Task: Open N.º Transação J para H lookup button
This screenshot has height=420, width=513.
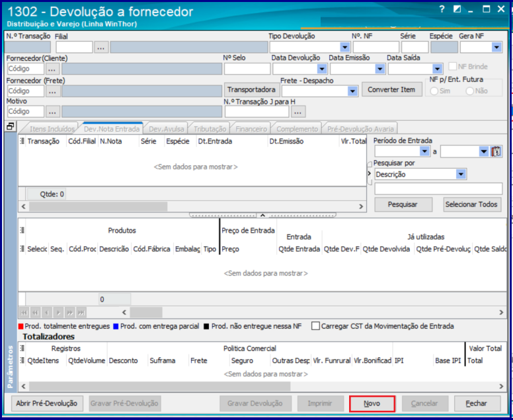Action: [x=297, y=112]
